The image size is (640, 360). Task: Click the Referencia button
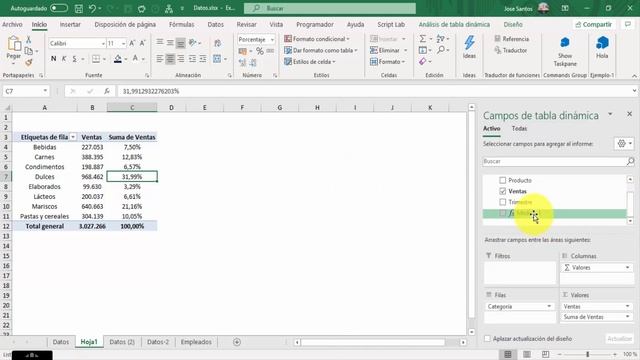(511, 39)
